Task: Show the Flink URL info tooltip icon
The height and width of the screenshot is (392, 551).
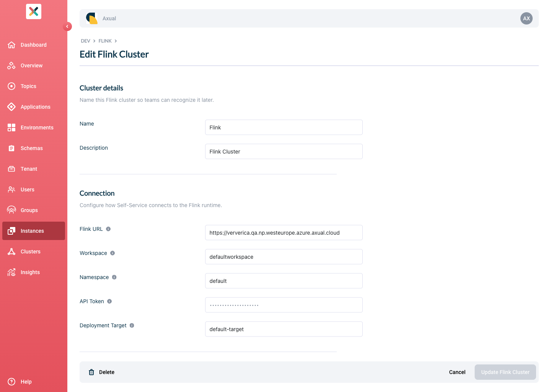Action: point(108,229)
